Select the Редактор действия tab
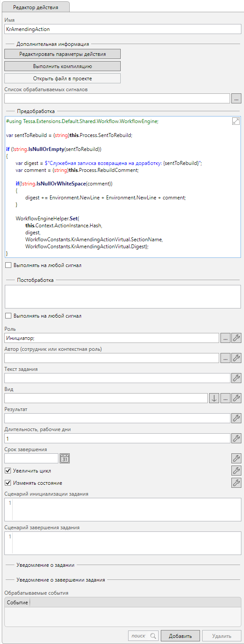 click(x=35, y=7)
